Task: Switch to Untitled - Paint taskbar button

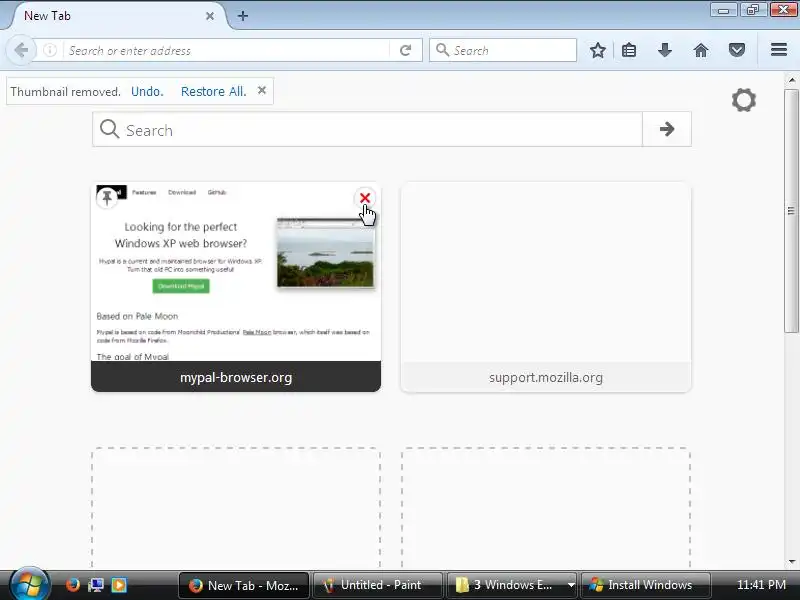Action: [x=378, y=585]
